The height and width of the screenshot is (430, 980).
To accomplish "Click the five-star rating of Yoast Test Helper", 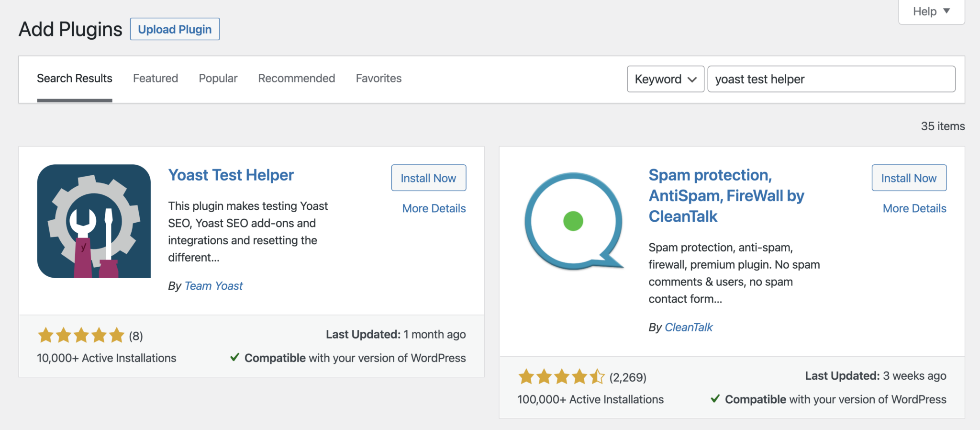I will pyautogui.click(x=80, y=335).
